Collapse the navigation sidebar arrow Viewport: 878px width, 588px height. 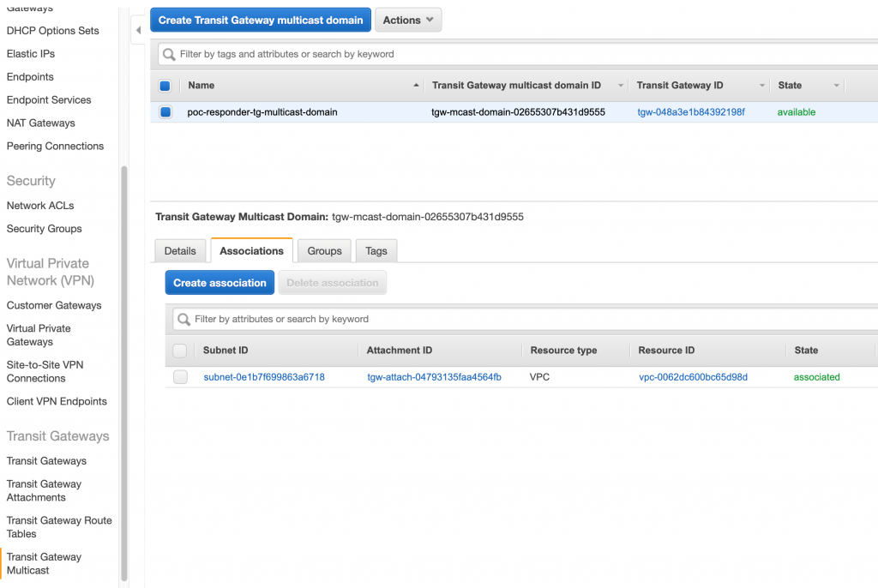pos(138,30)
